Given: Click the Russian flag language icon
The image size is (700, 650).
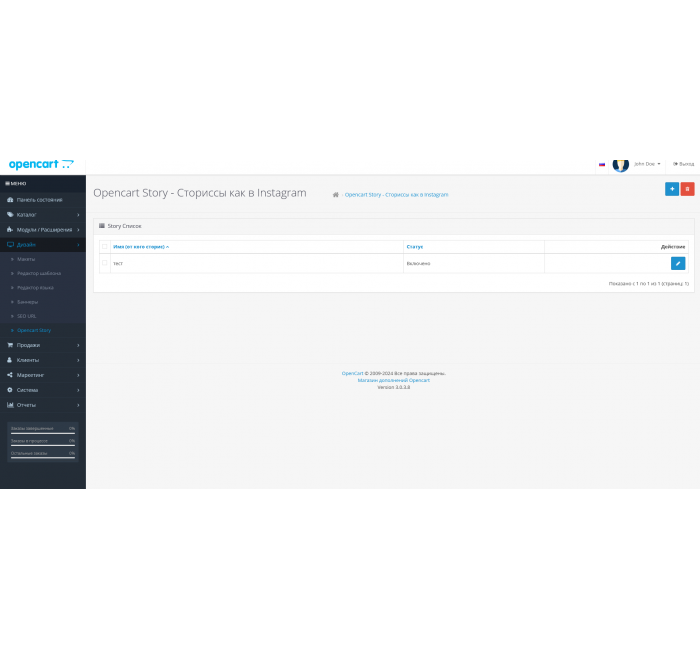Looking at the screenshot, I should pyautogui.click(x=602, y=164).
